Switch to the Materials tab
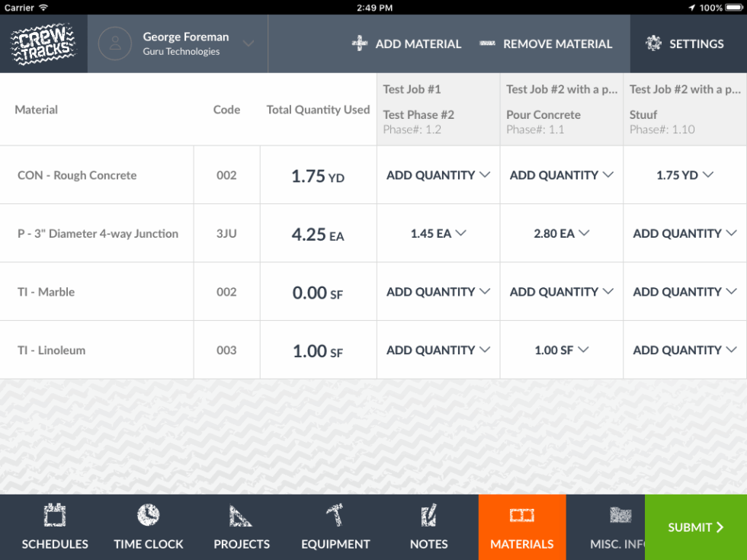The width and height of the screenshot is (747, 560). pyautogui.click(x=522, y=527)
